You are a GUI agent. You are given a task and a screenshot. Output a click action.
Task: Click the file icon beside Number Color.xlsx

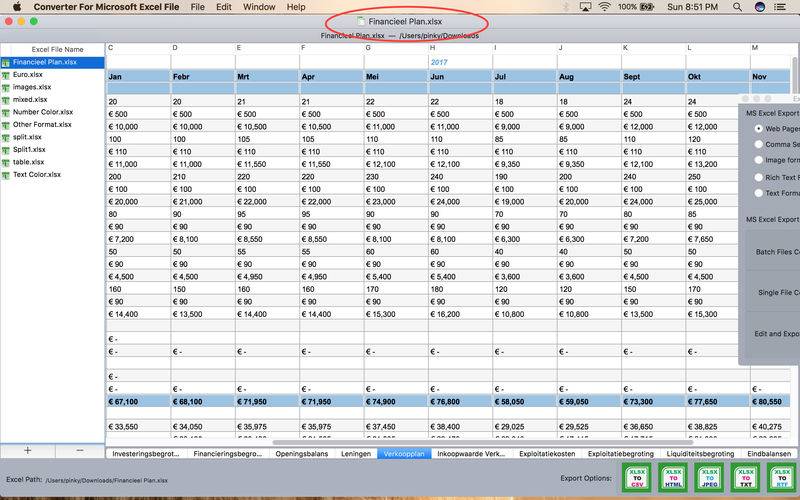(x=6, y=113)
